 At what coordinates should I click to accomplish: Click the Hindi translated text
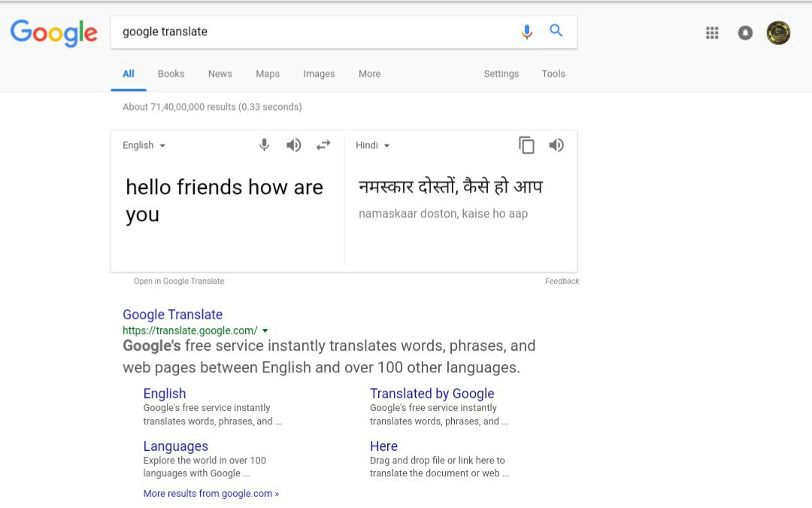click(450, 186)
